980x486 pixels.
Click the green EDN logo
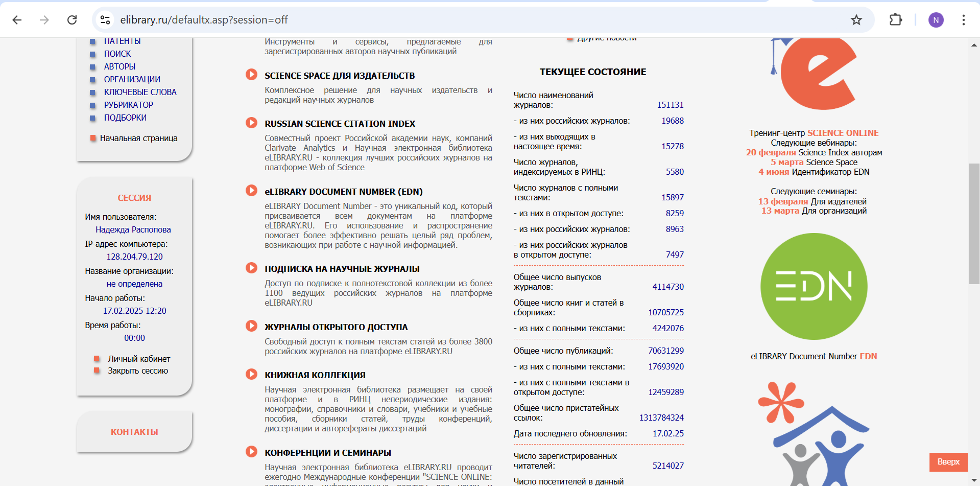814,286
